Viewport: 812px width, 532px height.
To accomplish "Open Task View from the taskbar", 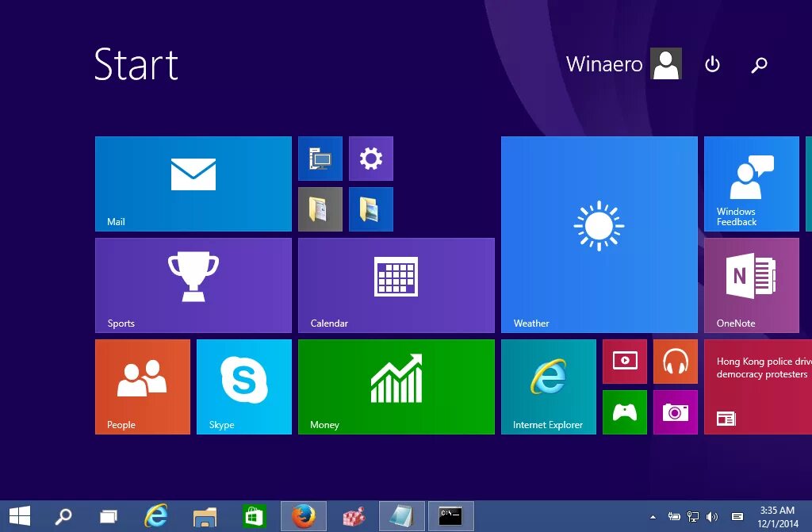I will pyautogui.click(x=108, y=516).
